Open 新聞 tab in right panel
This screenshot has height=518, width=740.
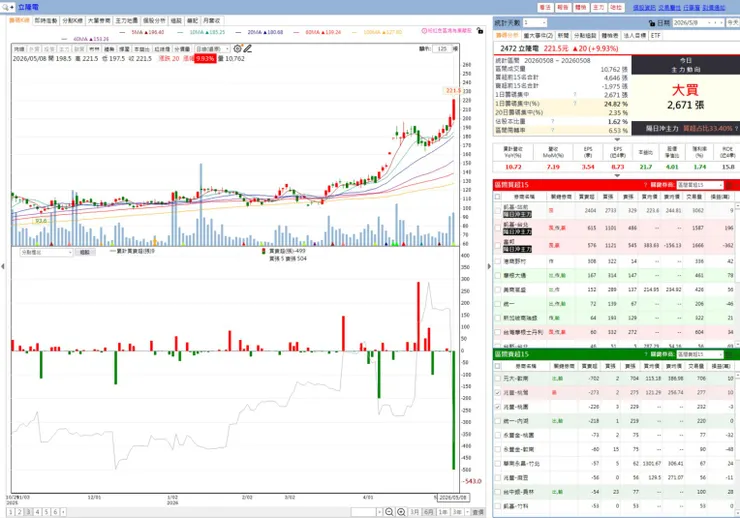coord(563,36)
